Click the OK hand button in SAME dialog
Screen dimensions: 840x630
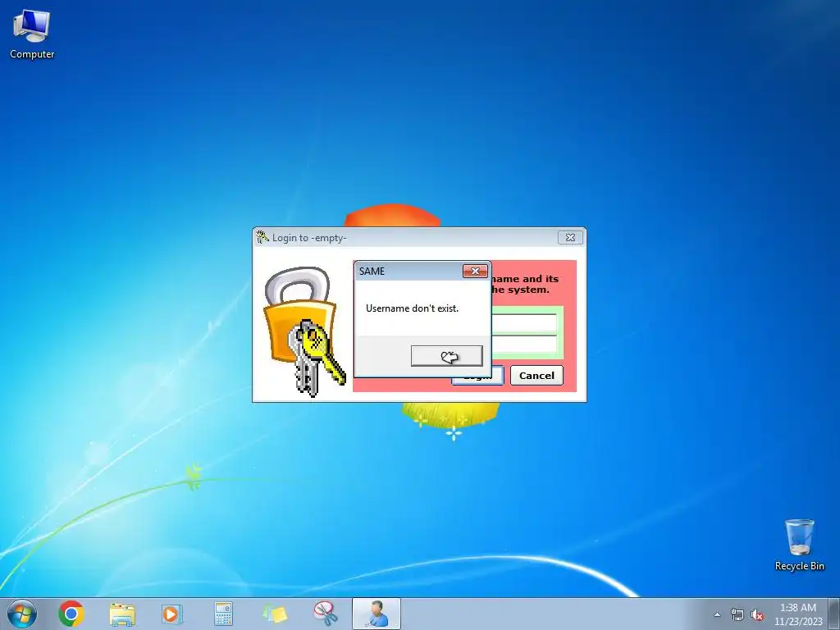[447, 356]
